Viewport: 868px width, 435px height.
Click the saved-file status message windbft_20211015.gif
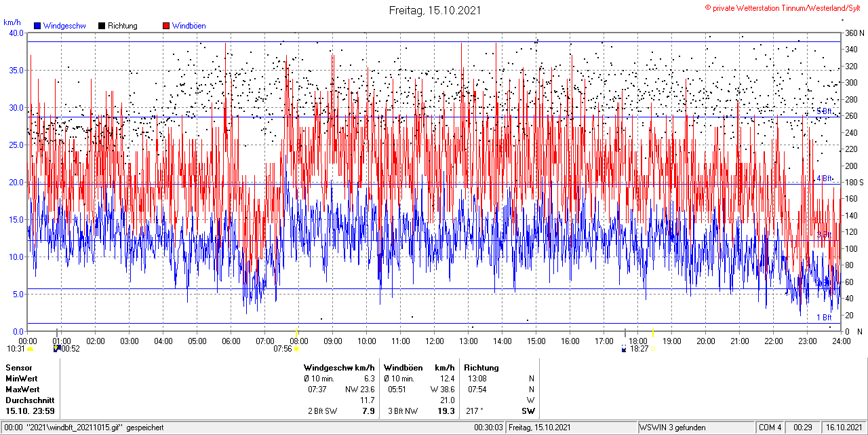pos(84,428)
